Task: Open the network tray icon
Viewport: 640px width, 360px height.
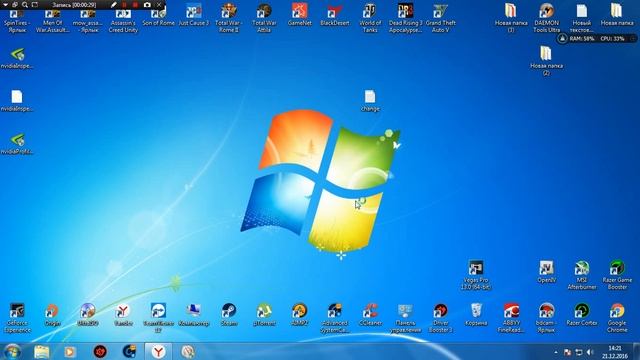Action: point(579,352)
